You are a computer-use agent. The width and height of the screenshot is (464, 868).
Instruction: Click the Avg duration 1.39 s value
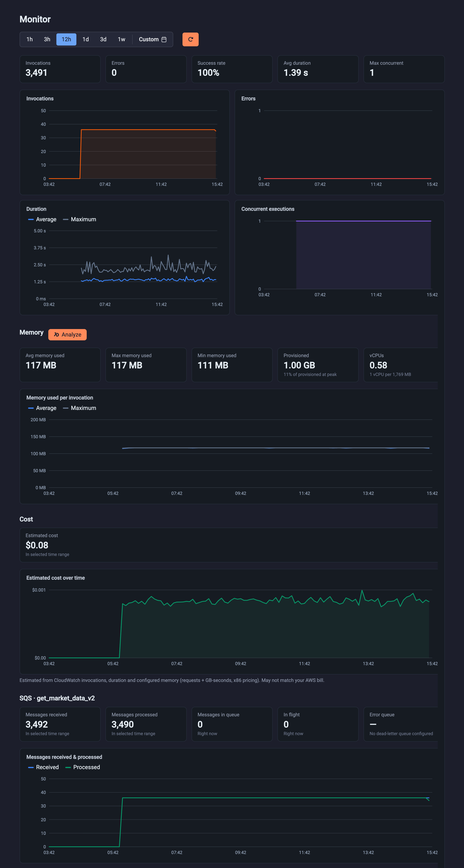tap(296, 73)
